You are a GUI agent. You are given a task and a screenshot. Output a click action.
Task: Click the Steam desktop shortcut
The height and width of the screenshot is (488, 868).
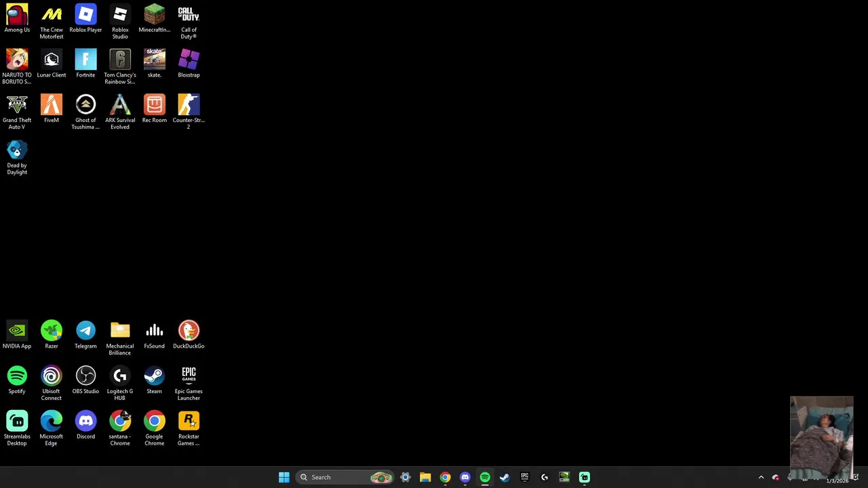pos(154,380)
